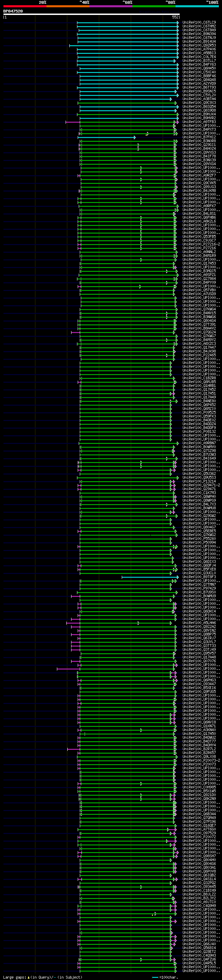This screenshot has height=980, width=222.
Task: Open hit UniRef100_Q6DKC4
Action: coord(199,612)
